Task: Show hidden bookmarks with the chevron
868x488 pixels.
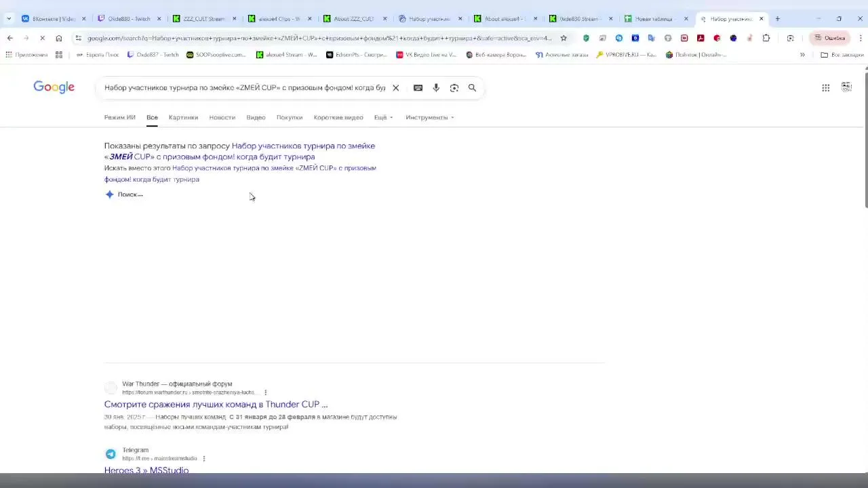Action: (802, 55)
